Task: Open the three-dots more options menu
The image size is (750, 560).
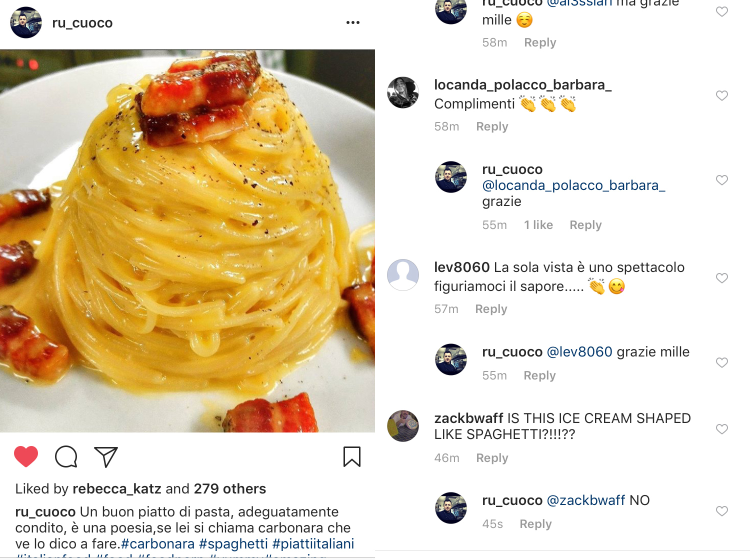Action: pos(353,22)
